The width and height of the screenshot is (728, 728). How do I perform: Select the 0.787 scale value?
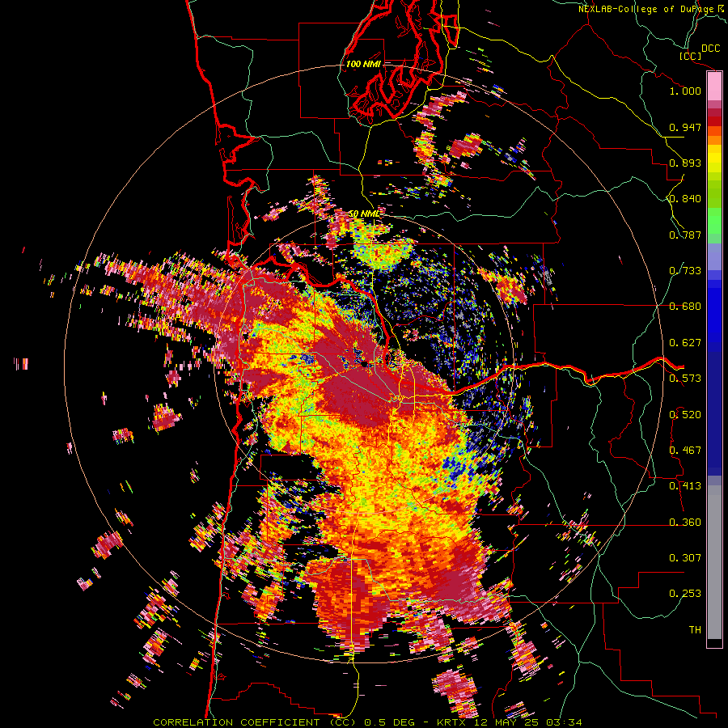[x=685, y=235]
